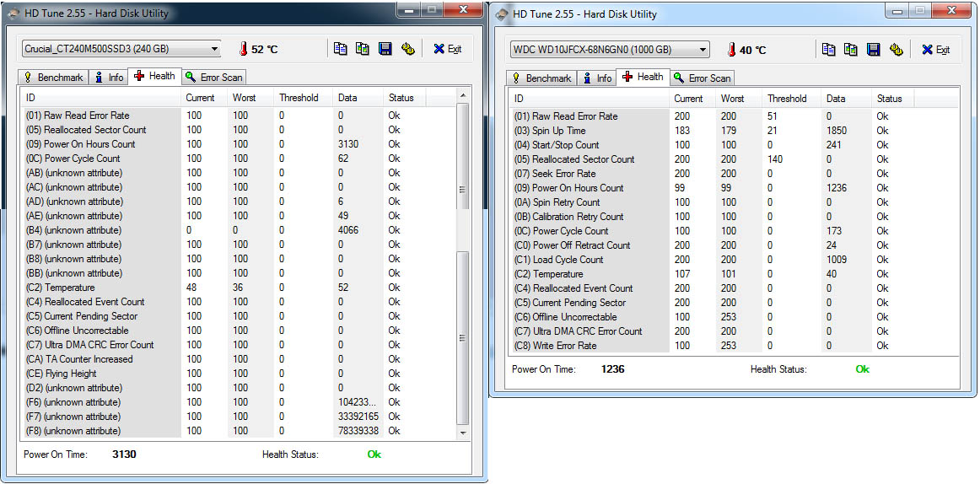
Task: Click scrollbar down arrow in Crucial health list
Action: 462,432
